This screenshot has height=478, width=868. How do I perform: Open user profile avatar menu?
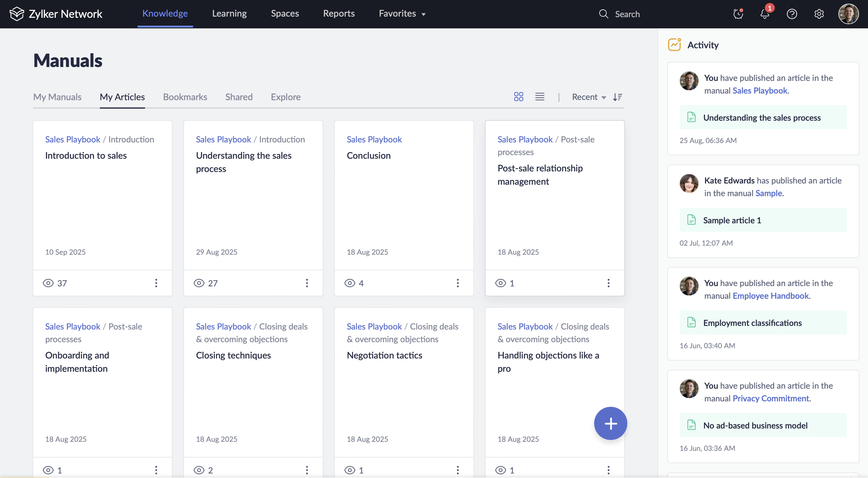tap(848, 14)
